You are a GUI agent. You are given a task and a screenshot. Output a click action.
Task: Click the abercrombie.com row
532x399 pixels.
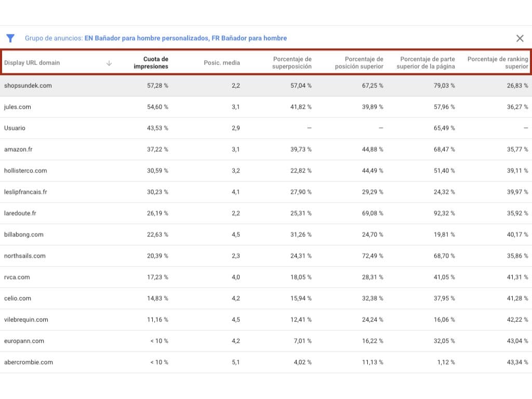tap(29, 362)
